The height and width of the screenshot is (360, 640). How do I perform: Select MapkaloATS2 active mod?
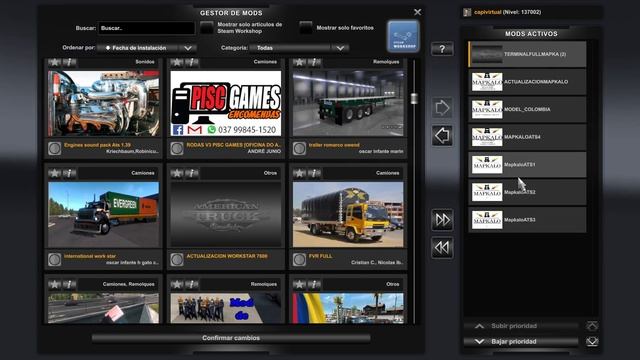(x=527, y=192)
